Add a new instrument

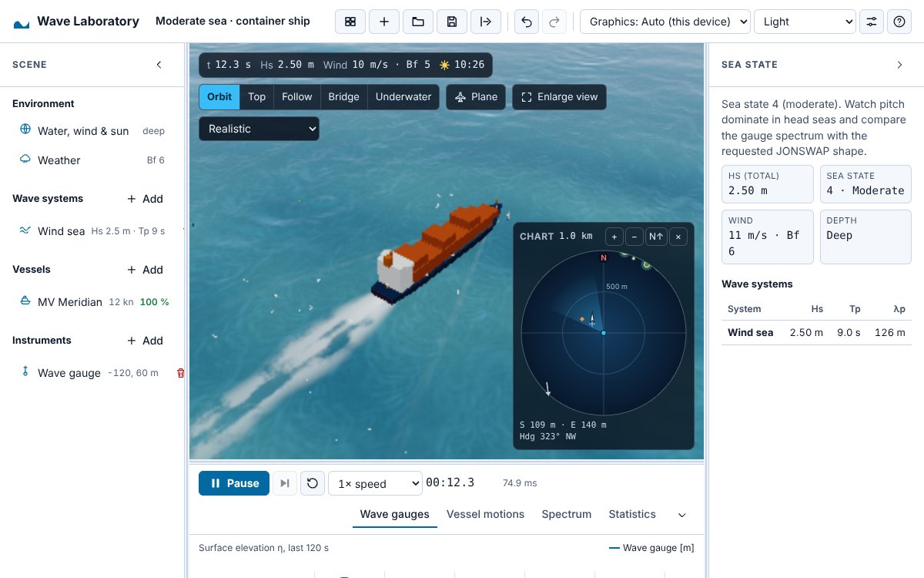coord(145,341)
